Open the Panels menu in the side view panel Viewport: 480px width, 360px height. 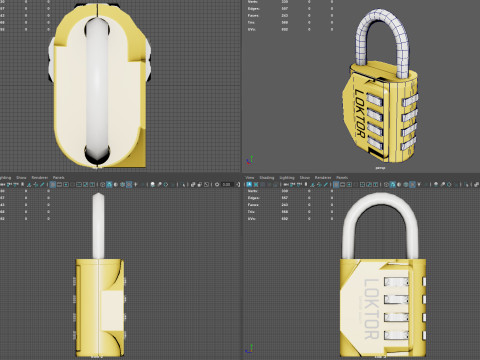pyautogui.click(x=59, y=177)
